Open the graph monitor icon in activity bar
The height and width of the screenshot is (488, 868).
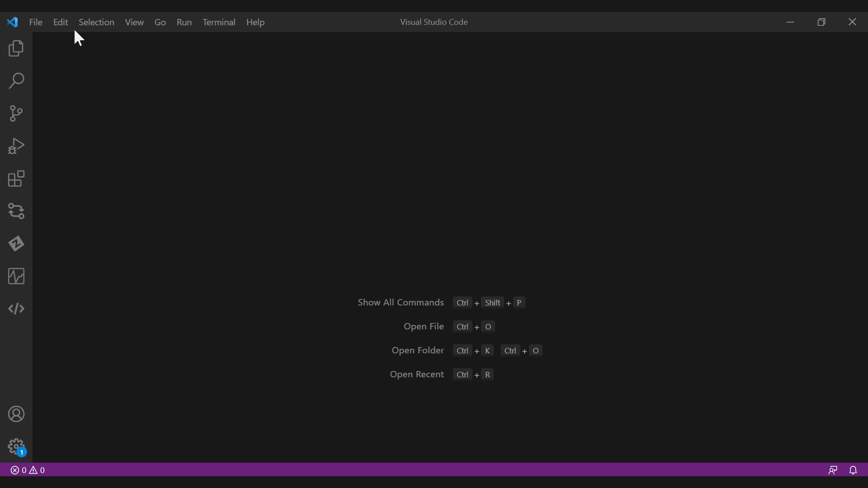tap(16, 276)
